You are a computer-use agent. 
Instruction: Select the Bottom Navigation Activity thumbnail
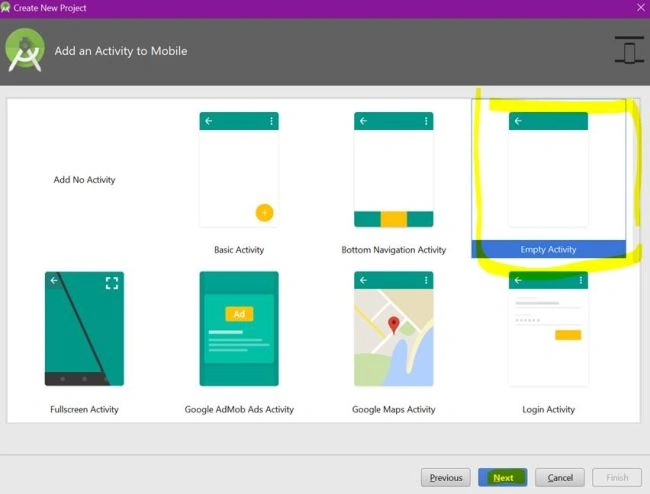pos(393,170)
